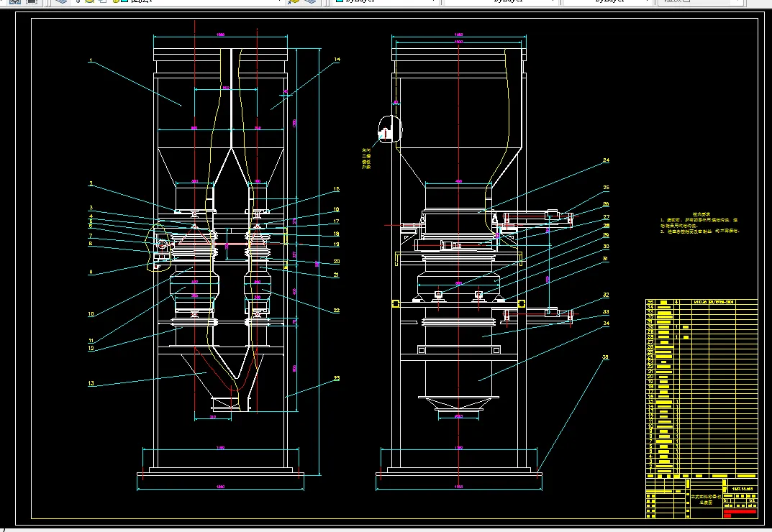The width and height of the screenshot is (772, 532).
Task: Select part callout number 11 label
Action: tap(91, 341)
